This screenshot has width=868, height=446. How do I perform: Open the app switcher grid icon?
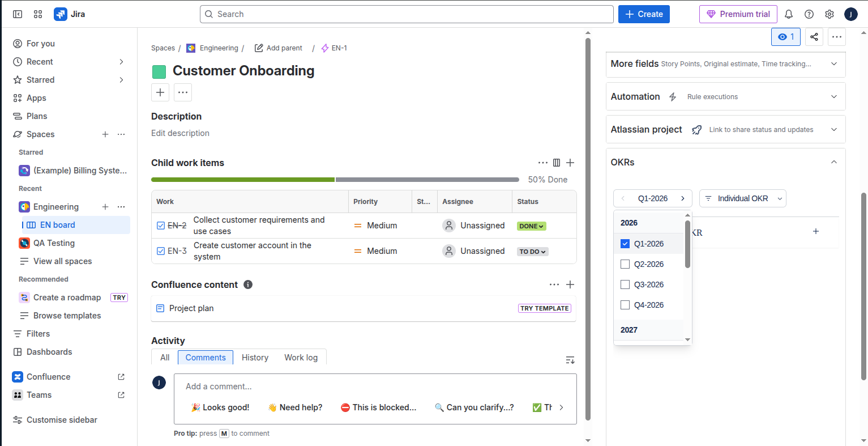(38, 14)
